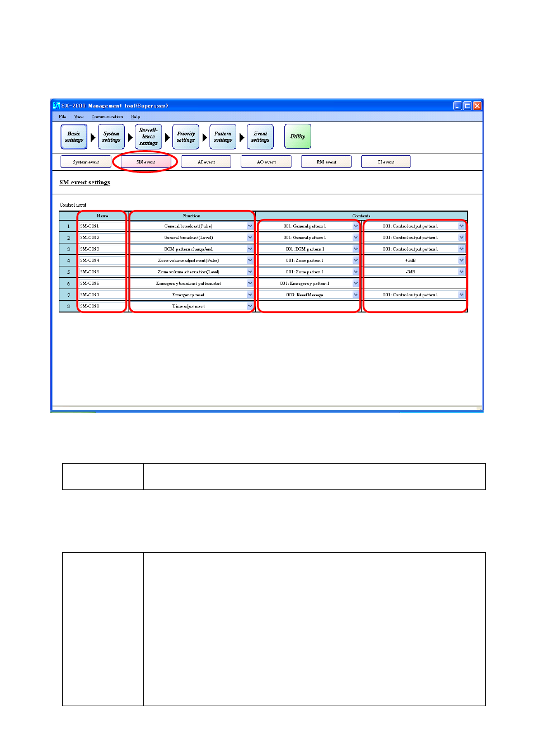Open the File menu
The width and height of the screenshot is (534, 756).
(62, 117)
